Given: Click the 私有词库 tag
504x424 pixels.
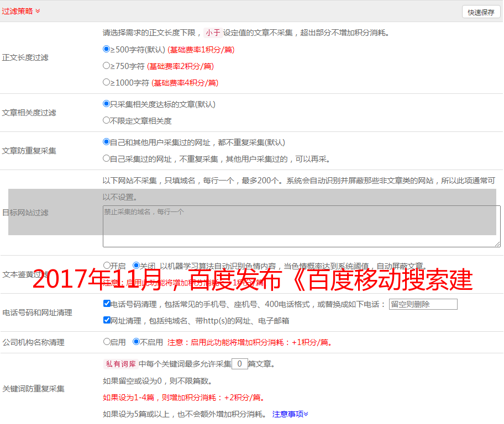Looking at the screenshot, I should coord(121,364).
